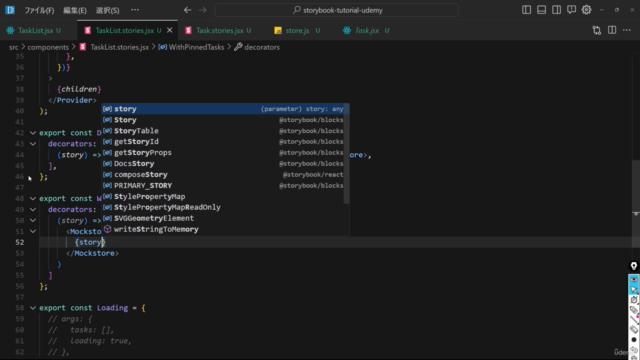The image size is (640, 360).
Task: Switch to the Task.jsx tab
Action: click(367, 30)
